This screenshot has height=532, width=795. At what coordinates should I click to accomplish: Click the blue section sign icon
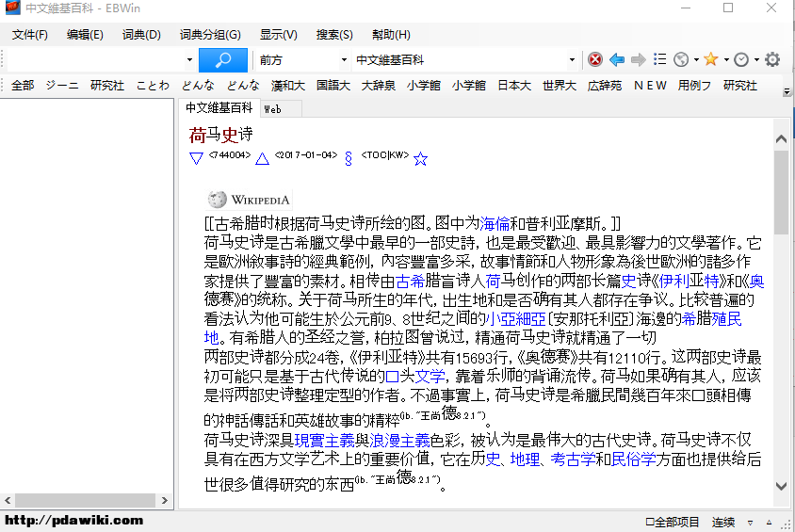coord(349,158)
